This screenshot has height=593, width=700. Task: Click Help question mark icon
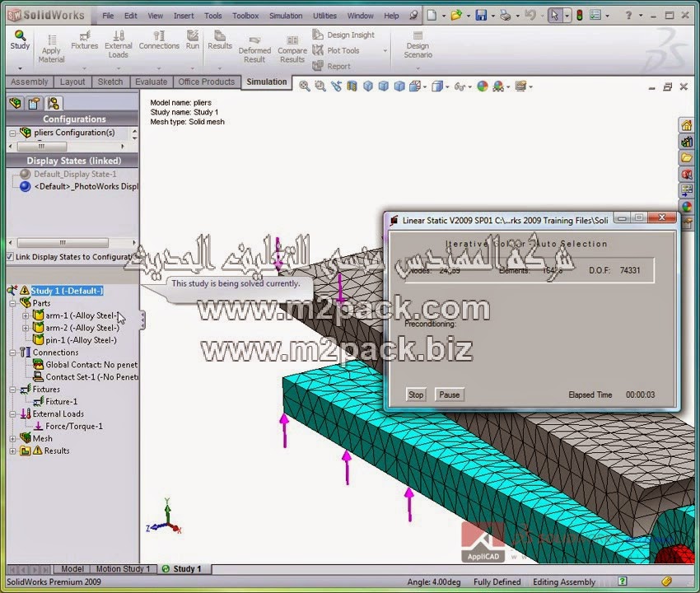click(628, 16)
